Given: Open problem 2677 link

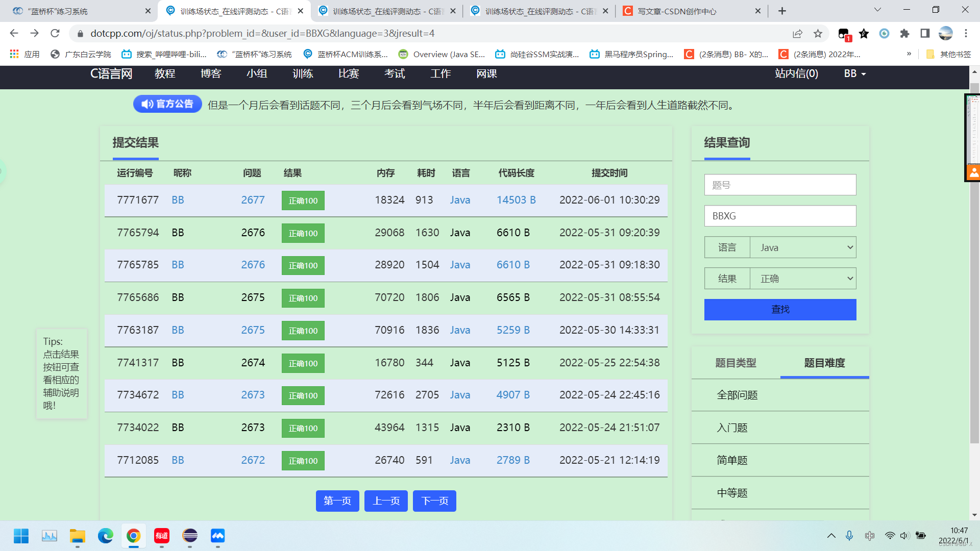Looking at the screenshot, I should [253, 200].
